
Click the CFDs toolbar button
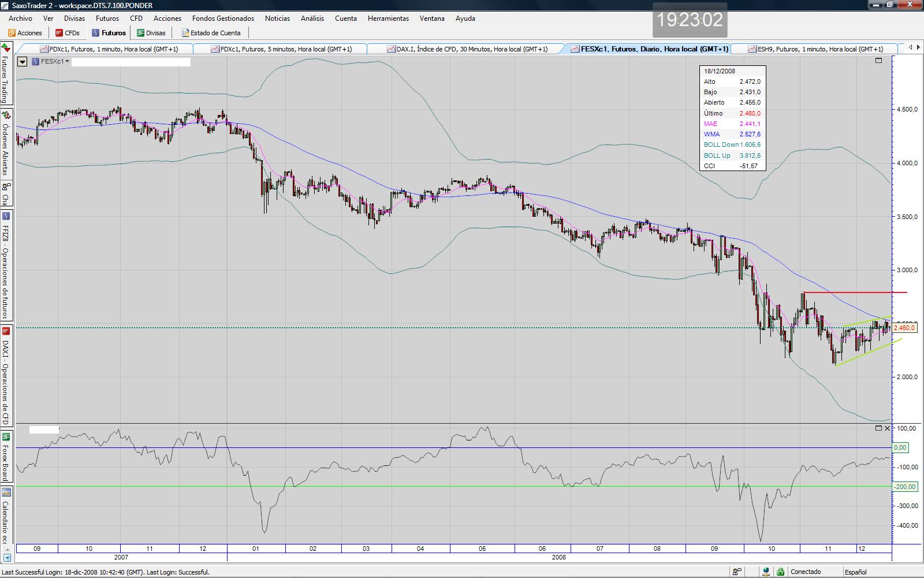tap(68, 33)
